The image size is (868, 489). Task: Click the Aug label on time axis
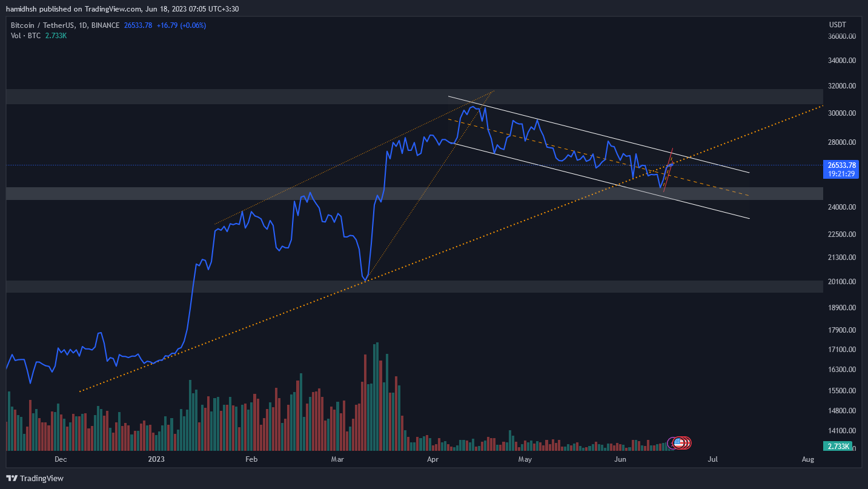807,460
